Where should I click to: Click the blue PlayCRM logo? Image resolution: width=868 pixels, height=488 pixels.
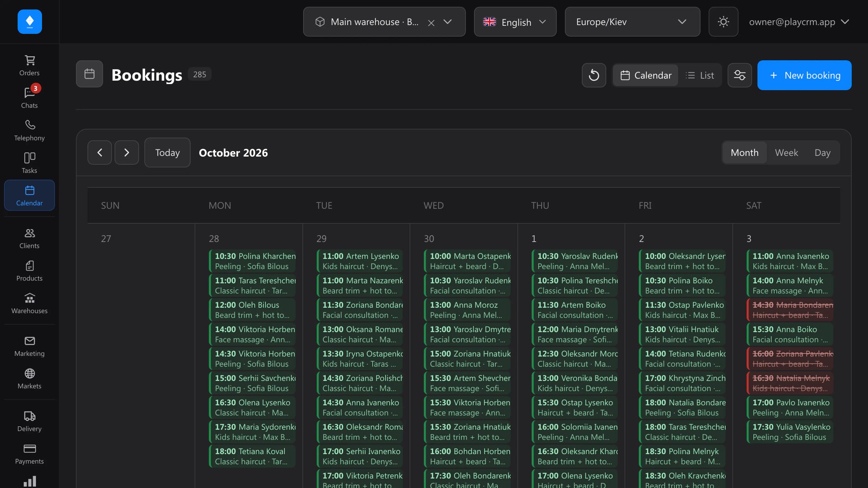coord(30,22)
